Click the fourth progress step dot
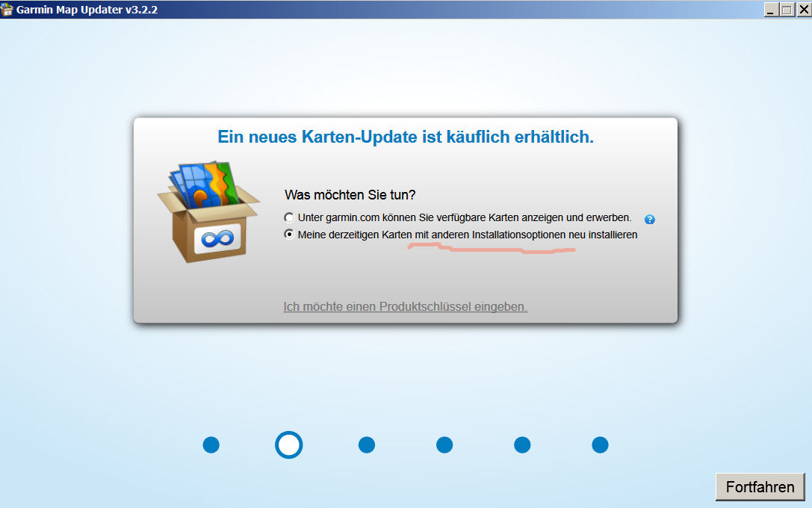Image resolution: width=812 pixels, height=508 pixels. tap(444, 445)
